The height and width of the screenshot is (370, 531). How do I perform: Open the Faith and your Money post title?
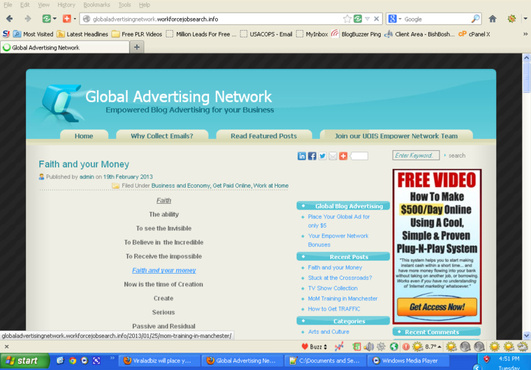coord(84,164)
